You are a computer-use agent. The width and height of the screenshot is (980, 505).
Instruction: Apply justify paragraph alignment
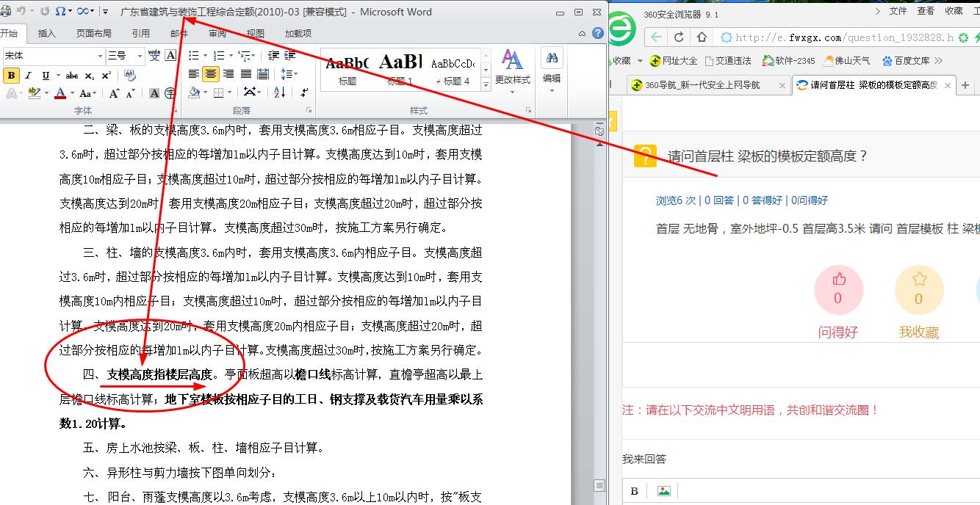pos(246,74)
